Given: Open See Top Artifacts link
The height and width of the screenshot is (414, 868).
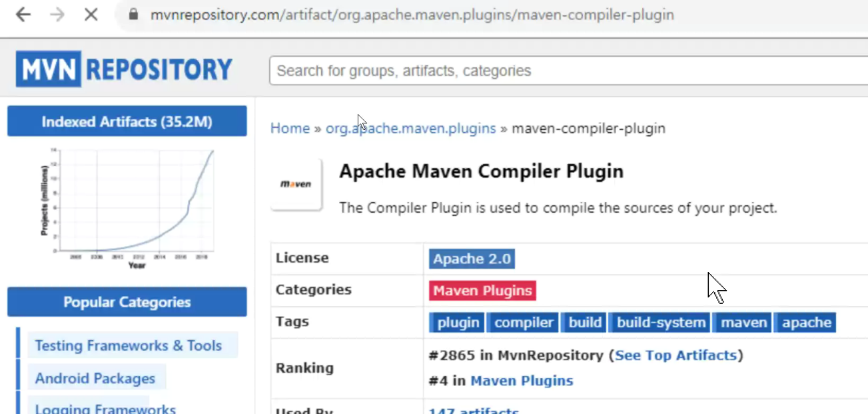Looking at the screenshot, I should pos(675,355).
